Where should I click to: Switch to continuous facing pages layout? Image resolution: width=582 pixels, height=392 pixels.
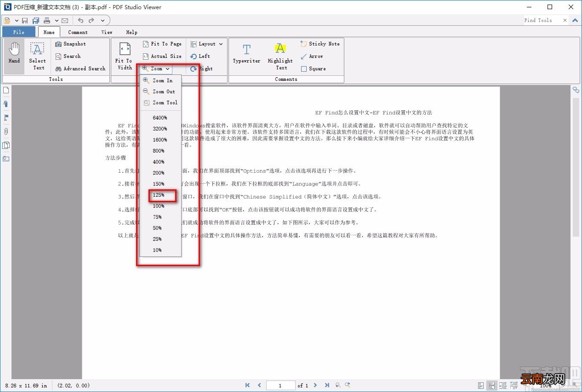point(514,385)
